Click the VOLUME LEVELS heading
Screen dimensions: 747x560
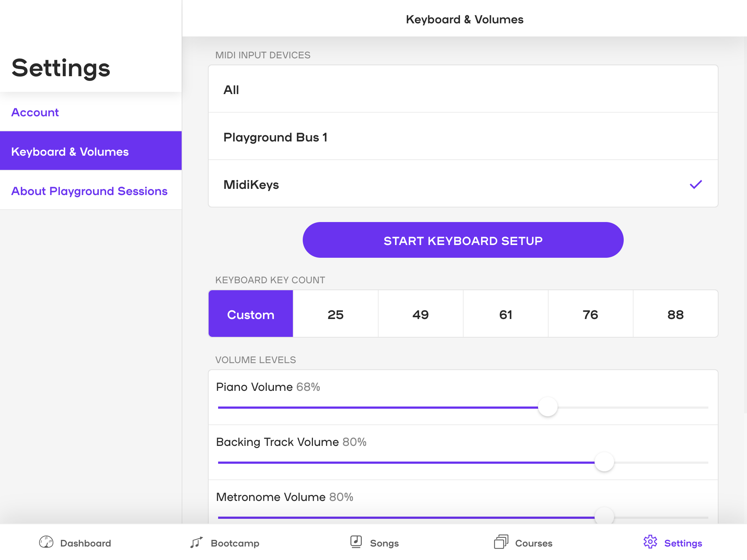[x=255, y=360]
